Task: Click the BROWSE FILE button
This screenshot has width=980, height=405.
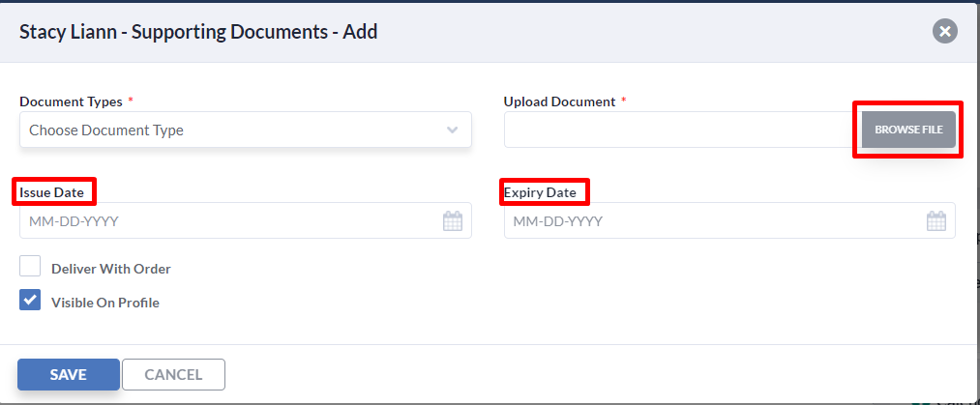Action: pyautogui.click(x=908, y=130)
